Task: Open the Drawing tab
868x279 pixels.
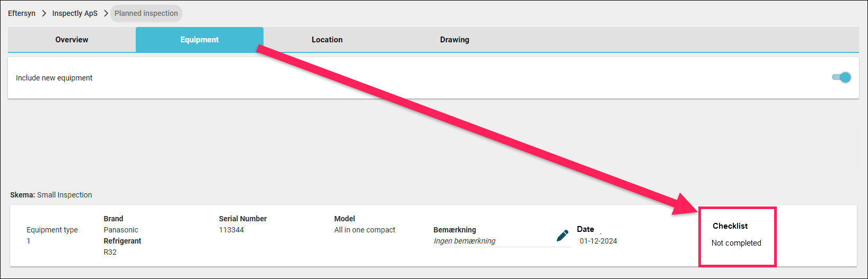Action: coord(454,40)
